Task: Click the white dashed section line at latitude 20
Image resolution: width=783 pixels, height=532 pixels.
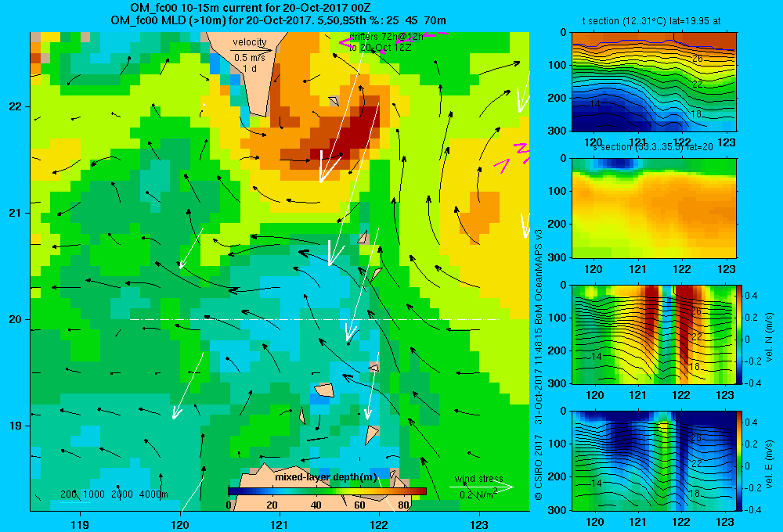Action: 315,319
